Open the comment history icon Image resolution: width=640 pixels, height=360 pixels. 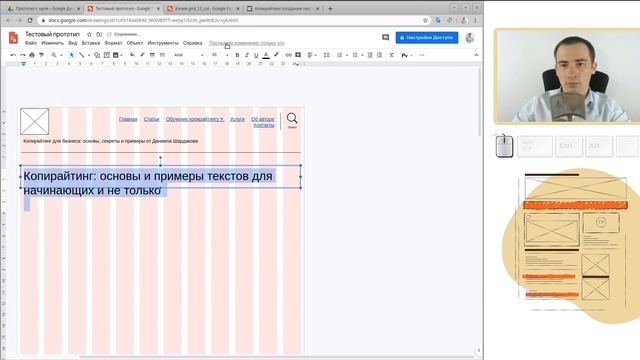pos(385,38)
